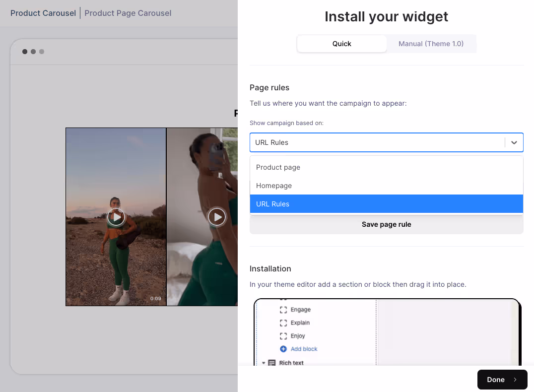Open Product Page Carousel breadcrumb
Viewport: 534px width, 392px height.
pyautogui.click(x=128, y=13)
